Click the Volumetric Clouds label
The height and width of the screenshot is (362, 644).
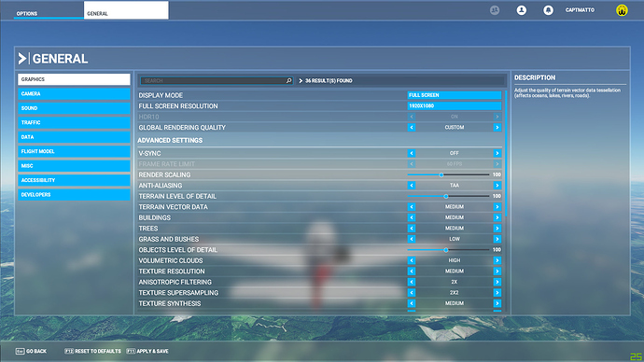coord(171,260)
